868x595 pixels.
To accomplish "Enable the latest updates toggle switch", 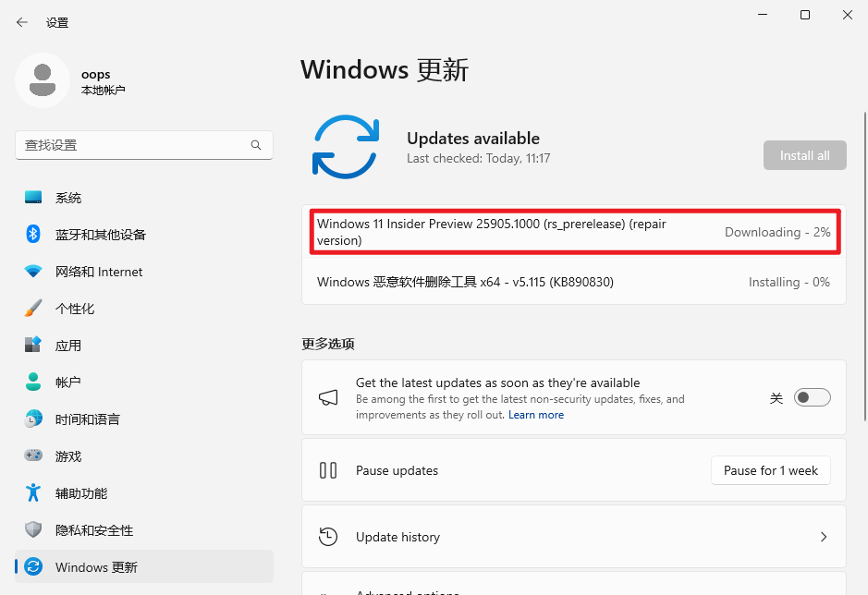I will 813,397.
